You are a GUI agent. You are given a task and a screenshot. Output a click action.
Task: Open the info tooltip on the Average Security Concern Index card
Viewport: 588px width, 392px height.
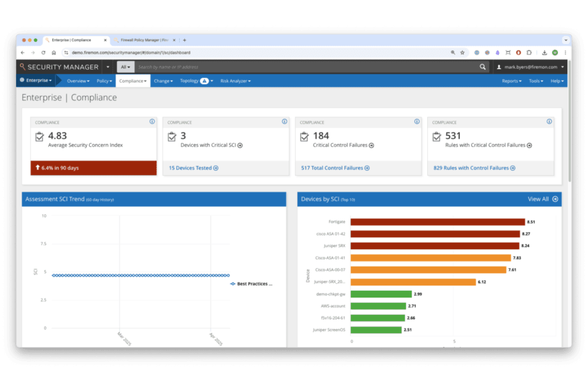pyautogui.click(x=152, y=122)
